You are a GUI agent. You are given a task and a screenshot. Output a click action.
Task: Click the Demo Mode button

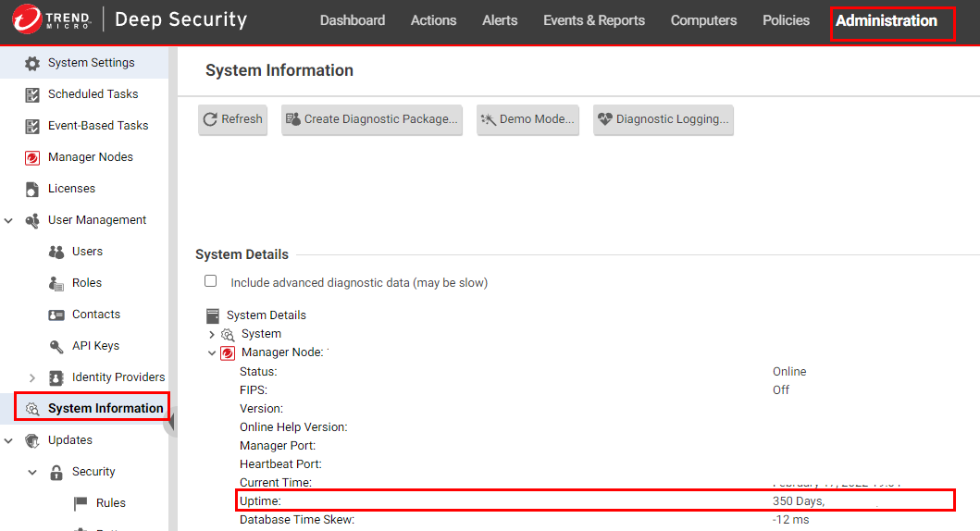tap(527, 119)
